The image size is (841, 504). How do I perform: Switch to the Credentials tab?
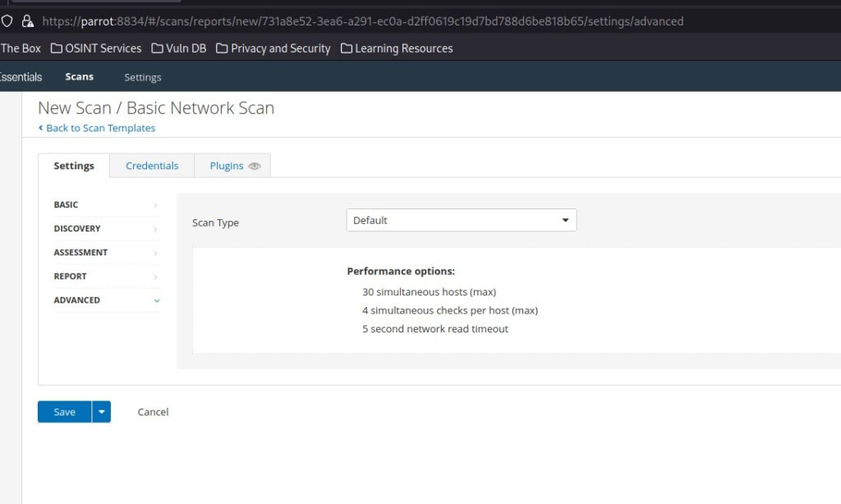click(152, 166)
